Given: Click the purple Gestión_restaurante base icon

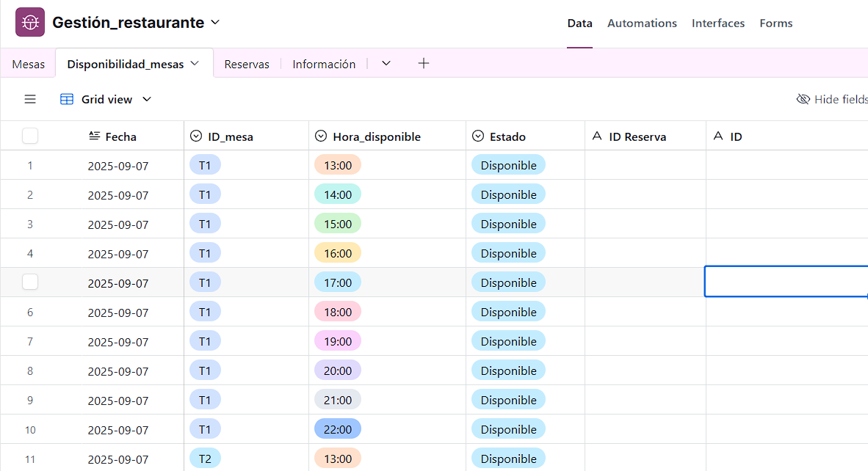Looking at the screenshot, I should (30, 23).
